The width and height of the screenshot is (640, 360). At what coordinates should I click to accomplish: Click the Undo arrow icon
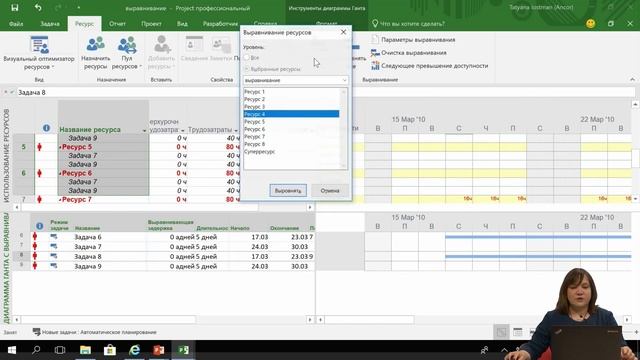[x=38, y=7]
